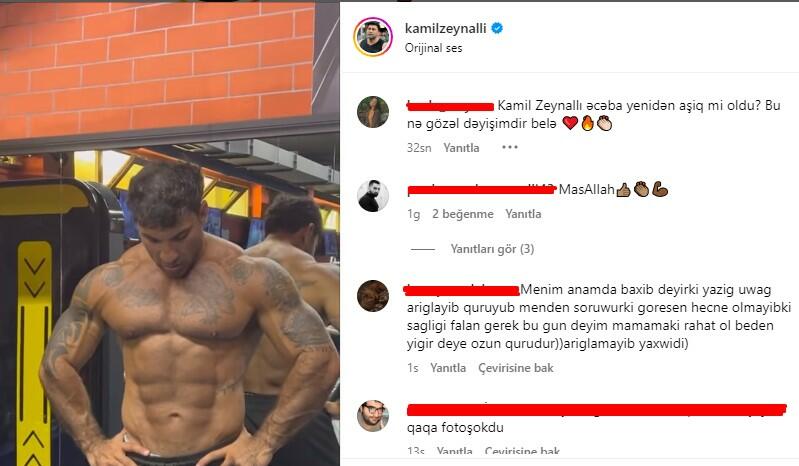The width and height of the screenshot is (799, 466).
Task: Expand 'Yanıtları gör (3)' replies
Action: point(492,249)
